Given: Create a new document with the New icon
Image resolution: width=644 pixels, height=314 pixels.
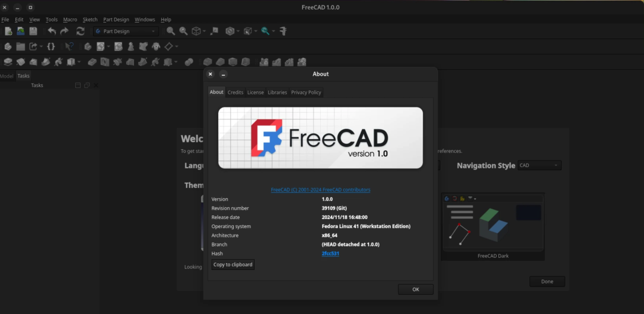Looking at the screenshot, I should tap(8, 31).
